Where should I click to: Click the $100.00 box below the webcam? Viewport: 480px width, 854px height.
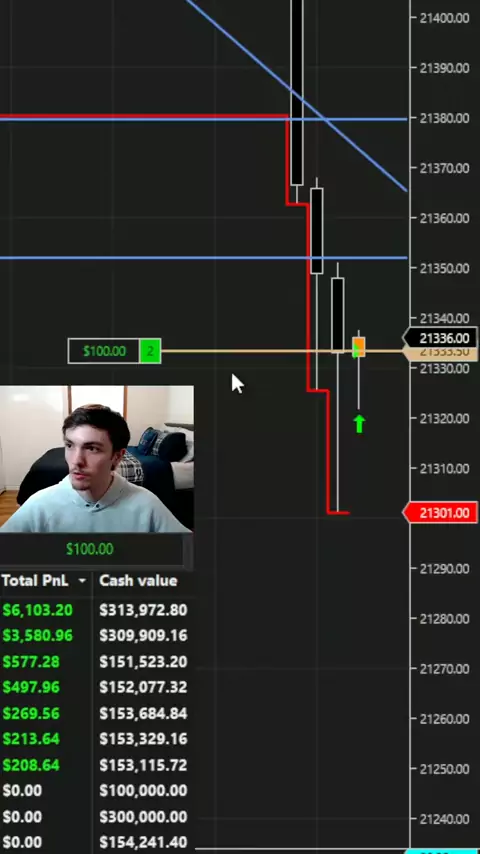90,549
